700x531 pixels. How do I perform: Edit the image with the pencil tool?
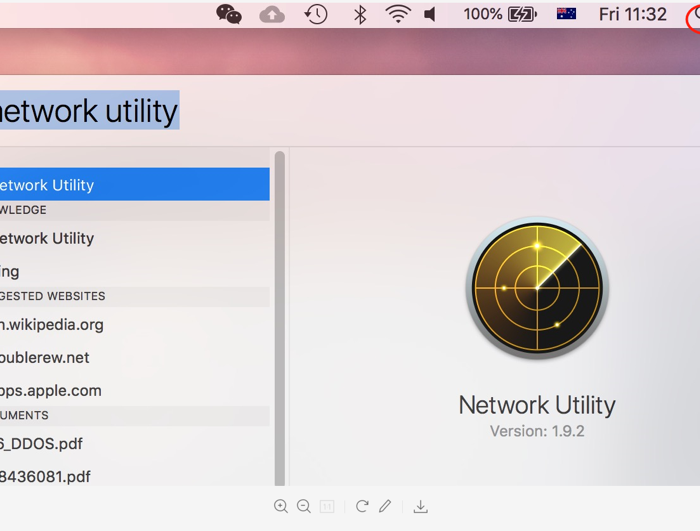click(x=385, y=506)
